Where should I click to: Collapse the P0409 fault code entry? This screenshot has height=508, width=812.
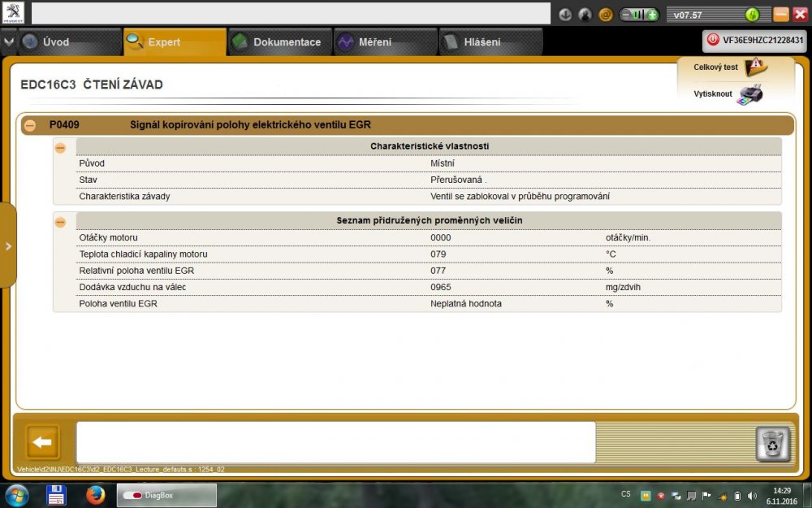point(30,125)
